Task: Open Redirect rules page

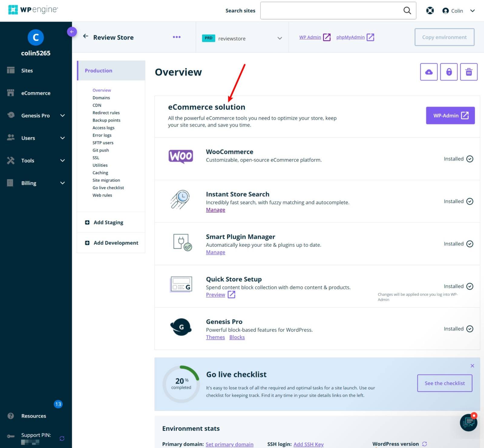Action: tap(106, 113)
